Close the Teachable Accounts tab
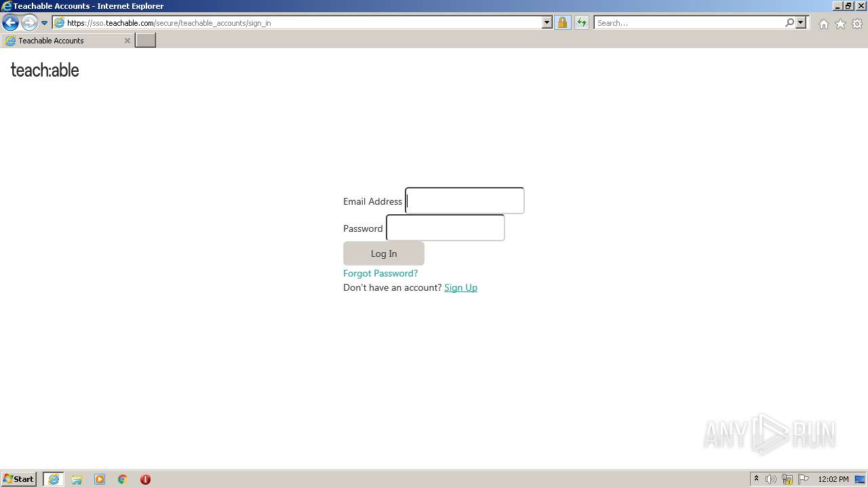 127,41
